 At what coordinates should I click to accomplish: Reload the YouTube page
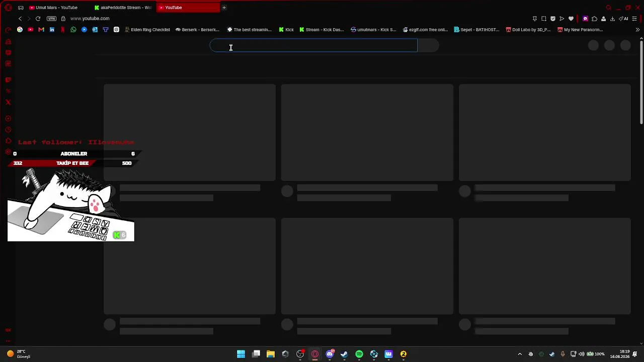38,19
